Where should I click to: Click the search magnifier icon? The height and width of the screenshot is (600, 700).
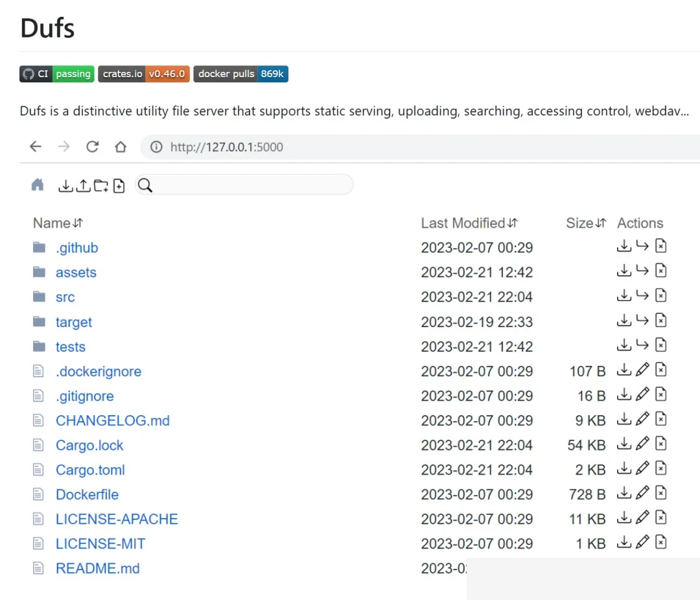(x=145, y=185)
